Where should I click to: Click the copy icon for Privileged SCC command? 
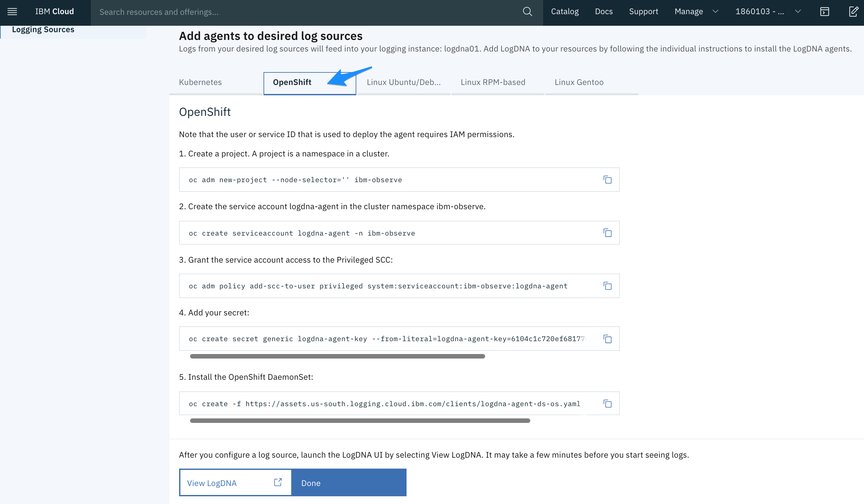[608, 285]
